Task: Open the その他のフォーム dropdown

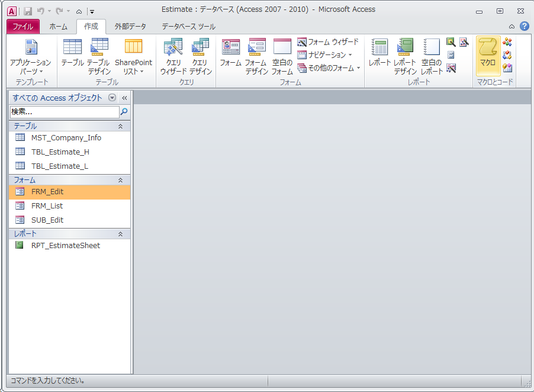Action: coord(329,68)
